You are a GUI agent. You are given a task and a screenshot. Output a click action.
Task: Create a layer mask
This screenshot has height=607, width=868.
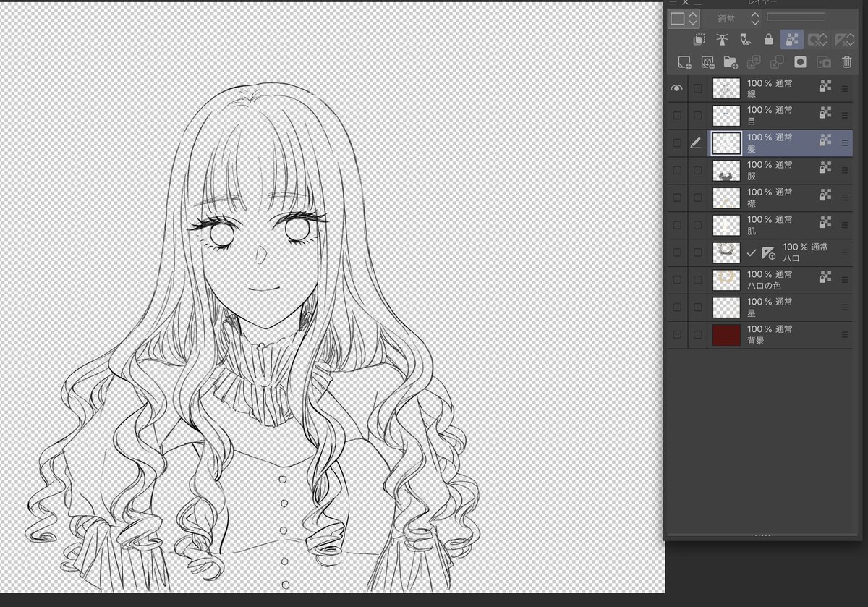point(800,62)
